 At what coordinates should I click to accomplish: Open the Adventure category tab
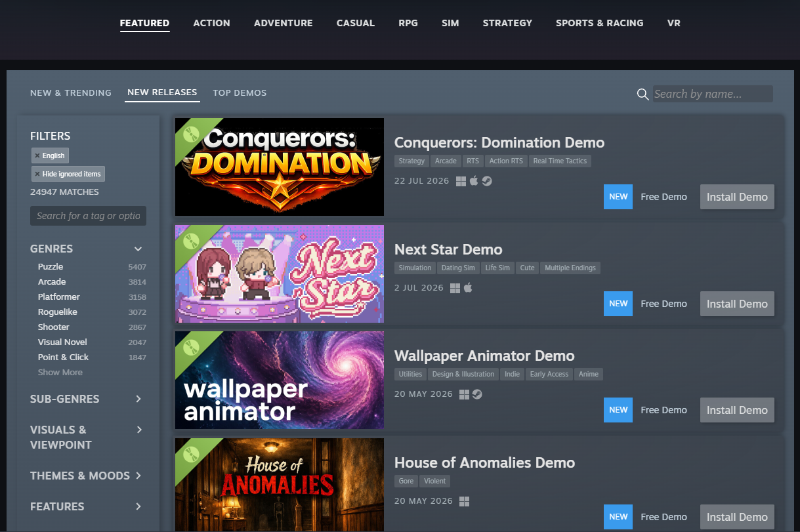[284, 22]
